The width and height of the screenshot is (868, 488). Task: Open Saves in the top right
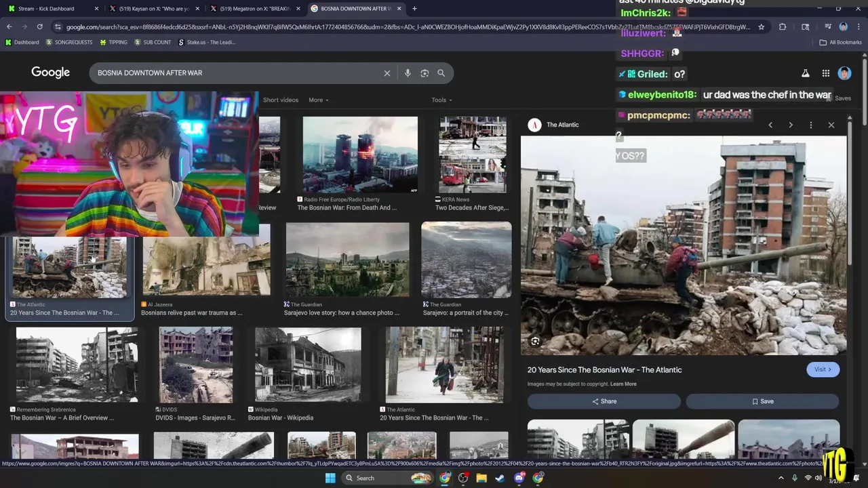pyautogui.click(x=843, y=98)
